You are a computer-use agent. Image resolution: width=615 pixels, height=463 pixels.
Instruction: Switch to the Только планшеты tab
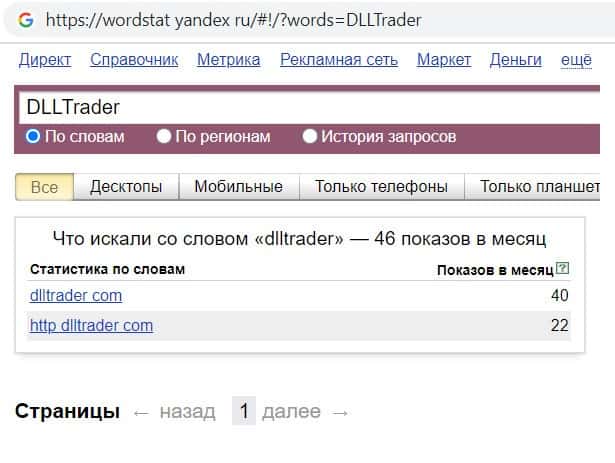coord(533,187)
